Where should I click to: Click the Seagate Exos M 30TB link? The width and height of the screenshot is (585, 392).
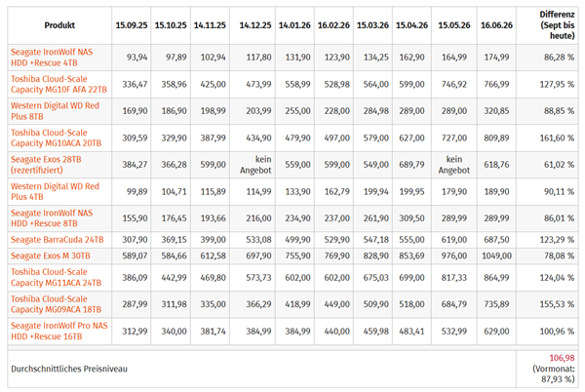click(51, 255)
